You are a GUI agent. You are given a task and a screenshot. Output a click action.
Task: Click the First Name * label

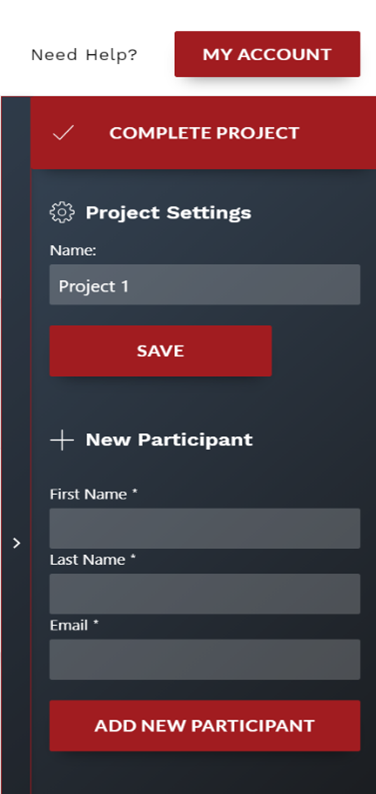click(94, 494)
